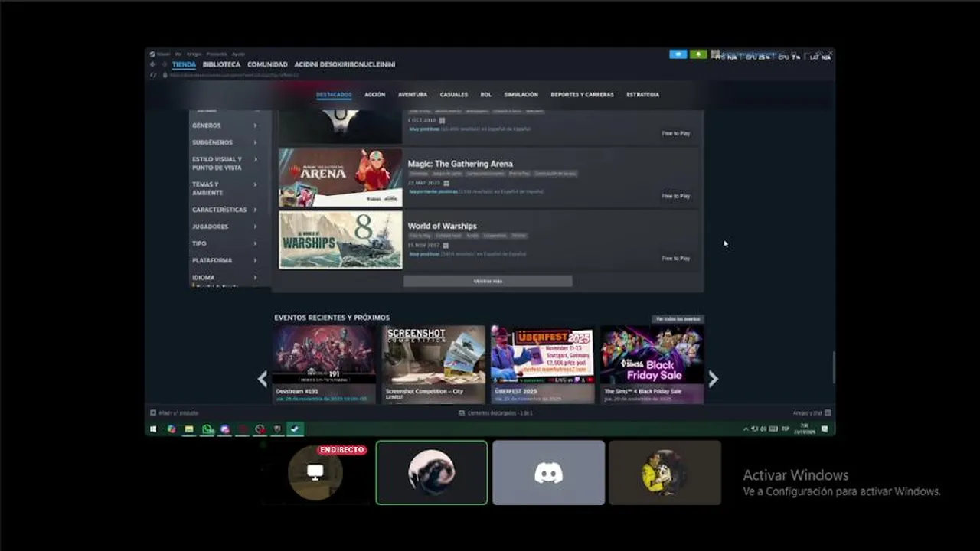Open World of Warships banner image
The image size is (980, 551).
pyautogui.click(x=341, y=240)
